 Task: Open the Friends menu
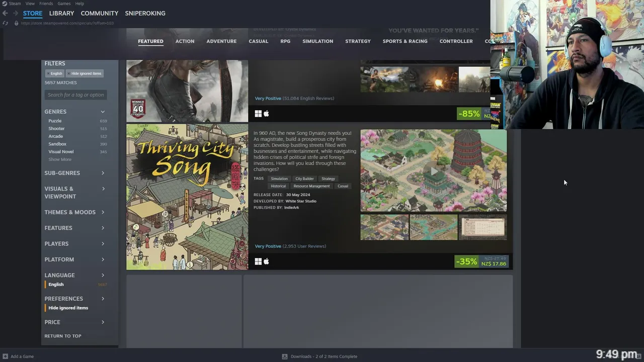pyautogui.click(x=46, y=4)
